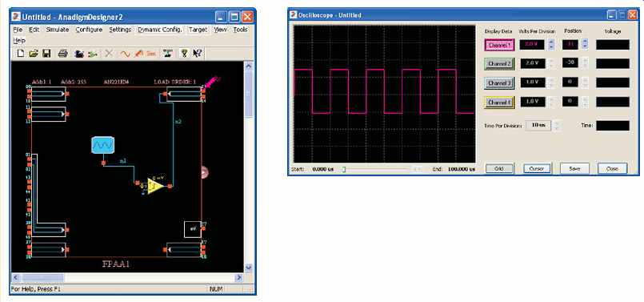This screenshot has height=302, width=644.
Task: Click the sine wave simulate icon
Action: (x=125, y=54)
